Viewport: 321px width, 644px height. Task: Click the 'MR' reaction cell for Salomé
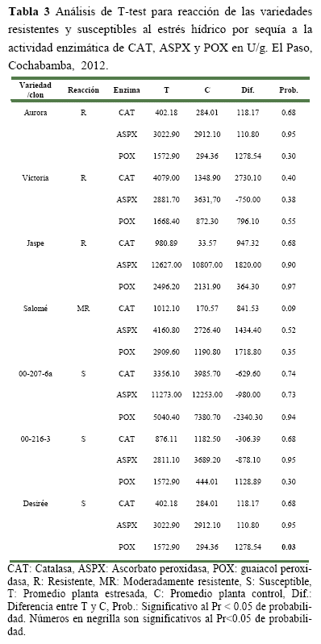click(83, 309)
